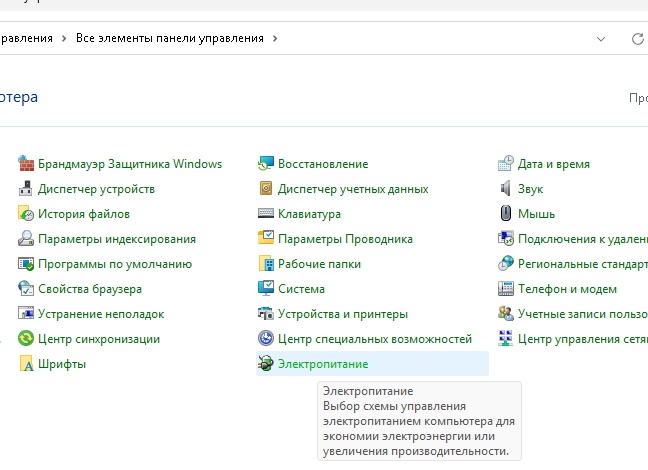Open the Региональные стандарты link
Image resolution: width=648 pixels, height=470 pixels.
coord(583,264)
